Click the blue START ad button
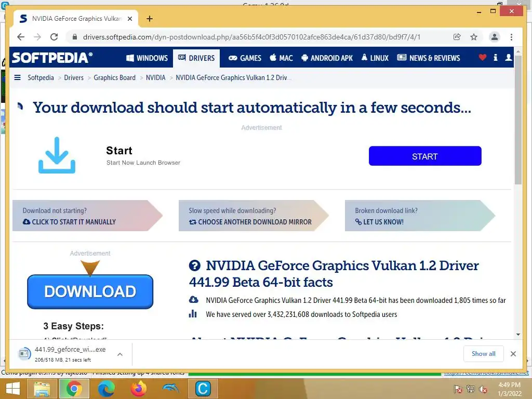The image size is (532, 399). [425, 156]
